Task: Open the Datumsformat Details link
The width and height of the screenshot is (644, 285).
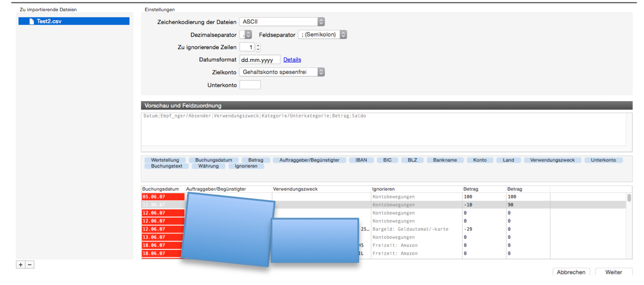Action: [x=292, y=60]
